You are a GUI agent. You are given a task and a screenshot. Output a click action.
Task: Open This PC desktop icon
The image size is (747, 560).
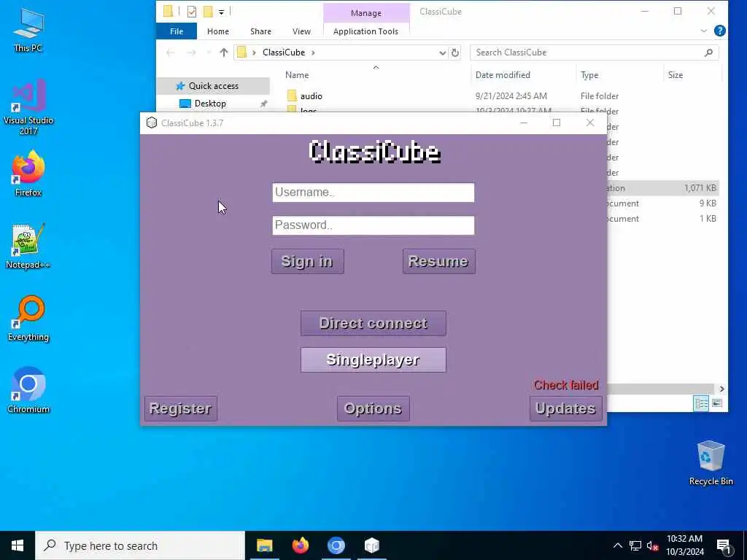28,31
